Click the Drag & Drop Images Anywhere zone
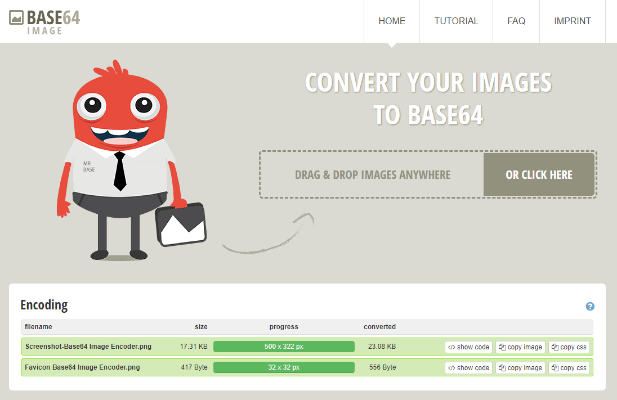Image resolution: width=617 pixels, height=400 pixels. pyautogui.click(x=372, y=175)
